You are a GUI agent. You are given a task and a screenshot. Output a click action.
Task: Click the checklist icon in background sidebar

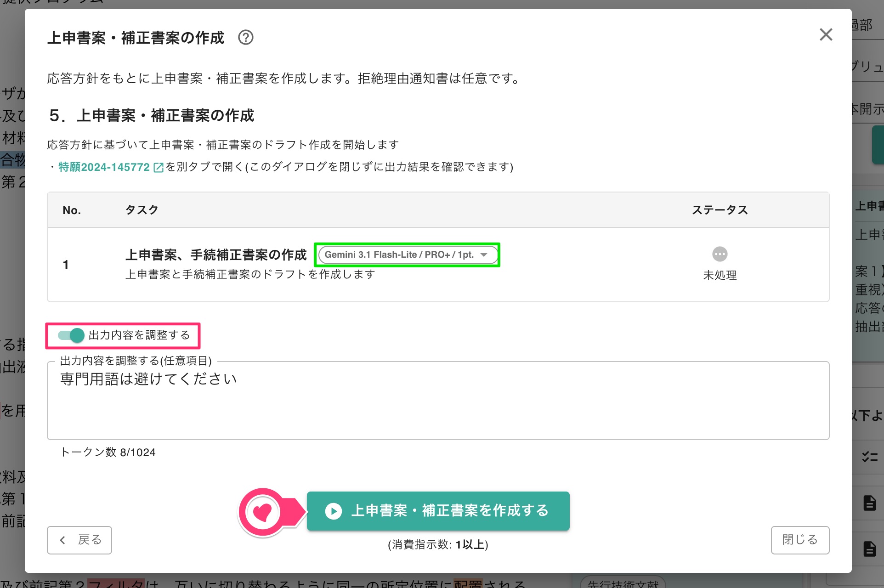coord(869,457)
